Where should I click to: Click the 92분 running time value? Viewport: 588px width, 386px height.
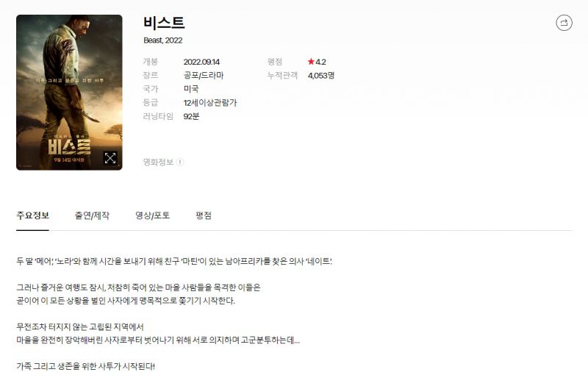coord(191,116)
